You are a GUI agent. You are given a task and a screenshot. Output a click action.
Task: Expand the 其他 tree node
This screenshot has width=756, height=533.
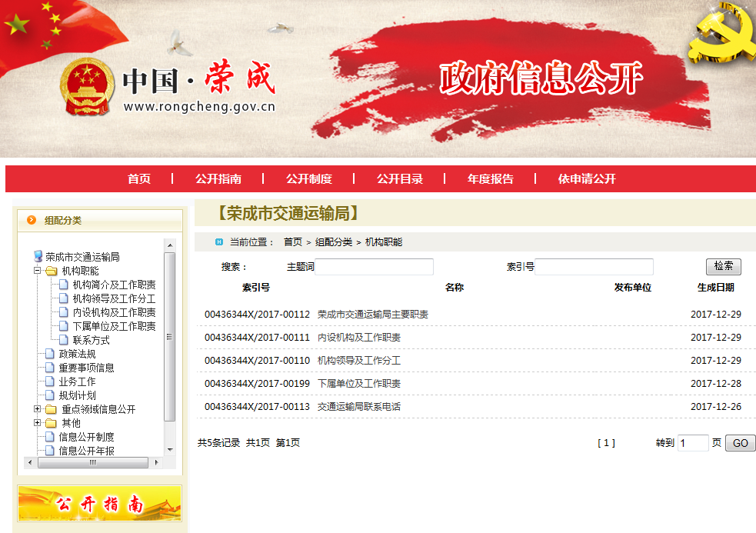tap(37, 423)
